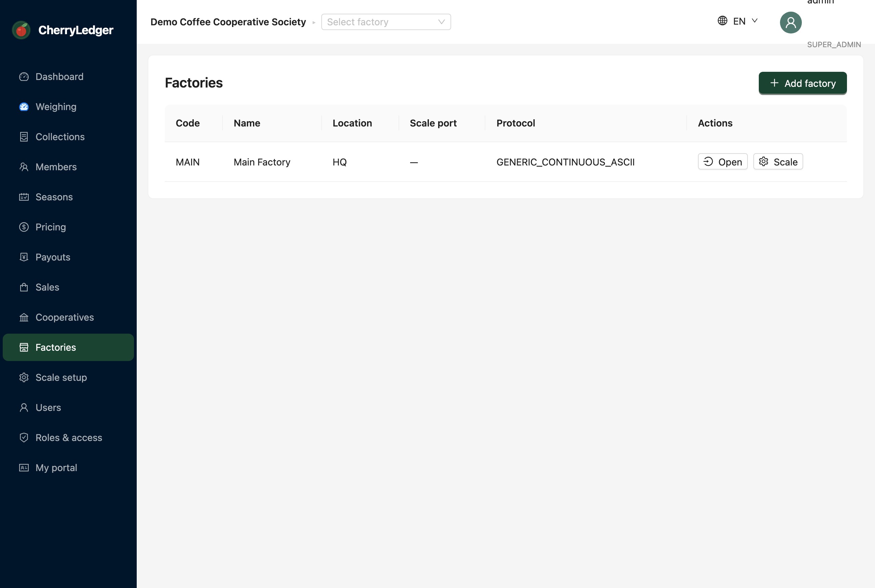875x588 pixels.
Task: Click the admin user avatar
Action: [x=791, y=23]
